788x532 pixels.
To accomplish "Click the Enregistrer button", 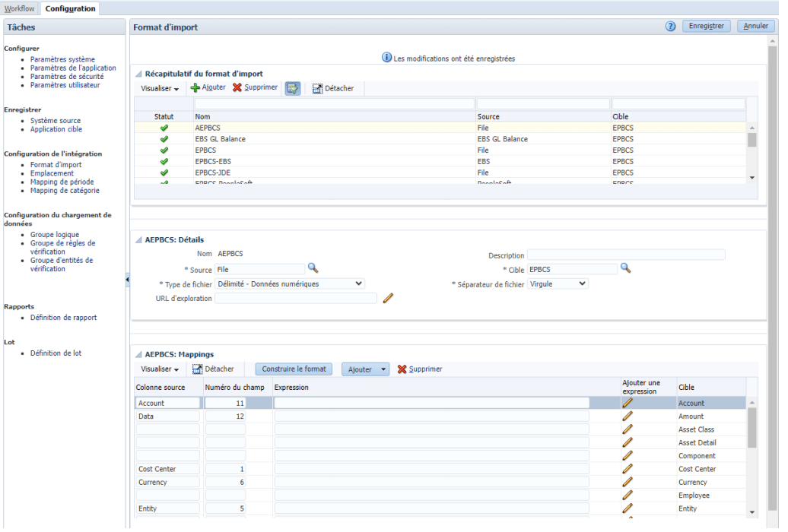I will pyautogui.click(x=706, y=26).
